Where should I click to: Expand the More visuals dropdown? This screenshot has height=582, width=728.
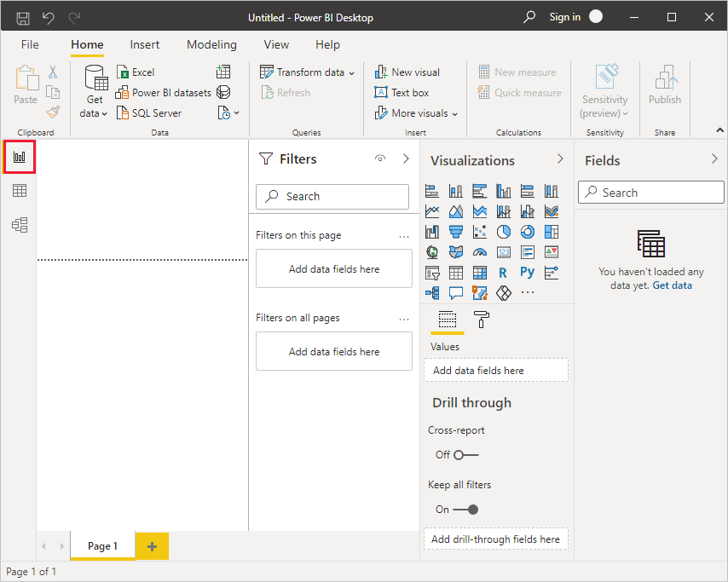416,113
